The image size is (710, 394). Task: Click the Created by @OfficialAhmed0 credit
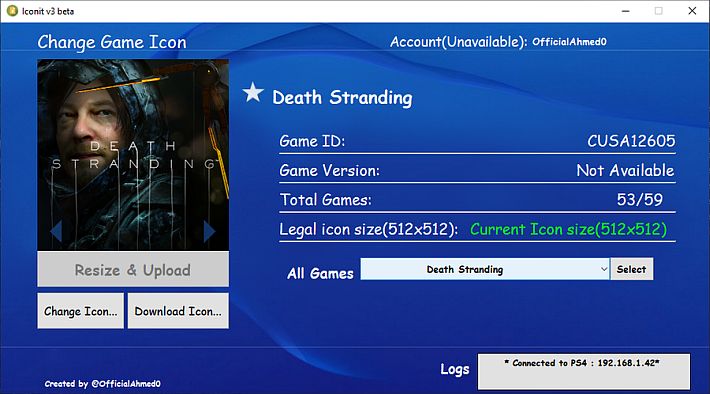click(102, 384)
